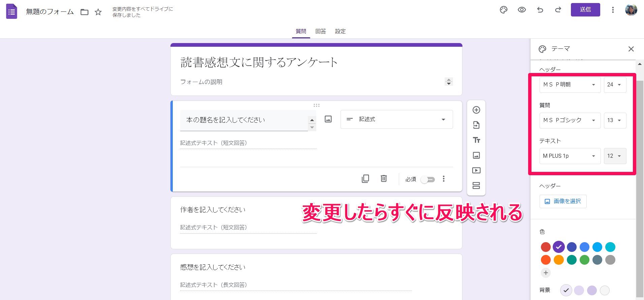Add a custom color with the plus button
Viewport: 644px width, 300px height.
[546, 273]
